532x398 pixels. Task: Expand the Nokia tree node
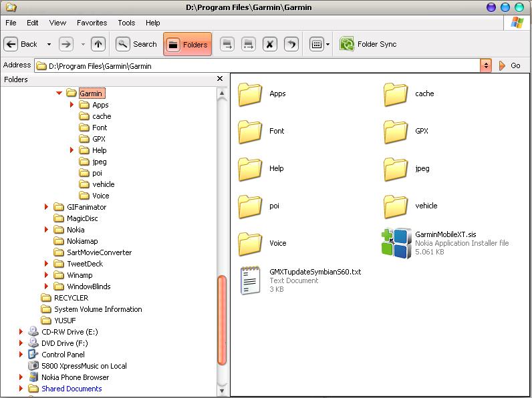coord(46,229)
